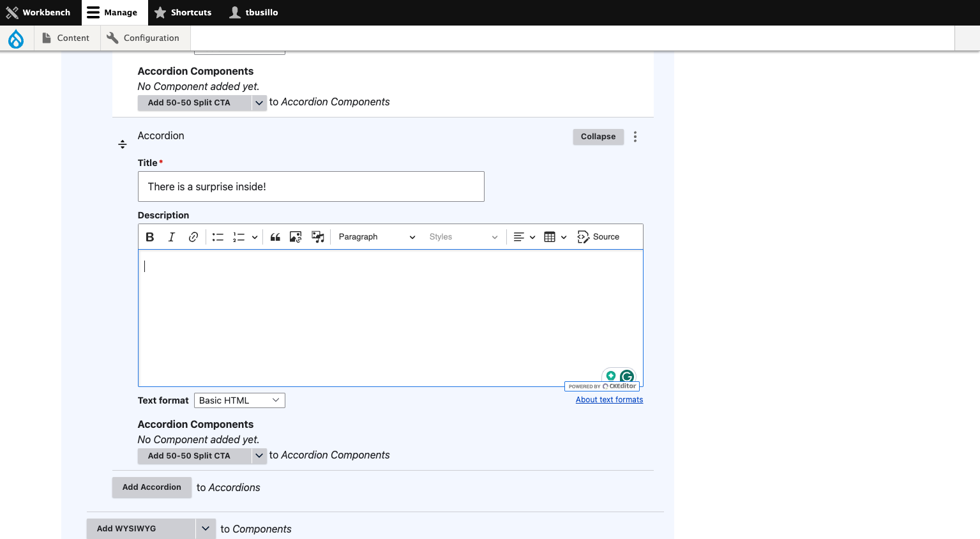Open the insert table dropdown

555,237
